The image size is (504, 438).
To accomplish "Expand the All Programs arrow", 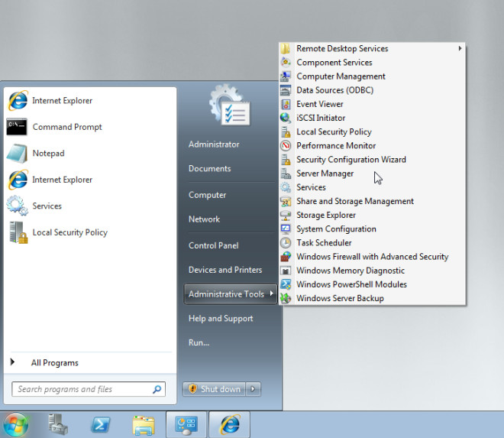I will [x=12, y=362].
